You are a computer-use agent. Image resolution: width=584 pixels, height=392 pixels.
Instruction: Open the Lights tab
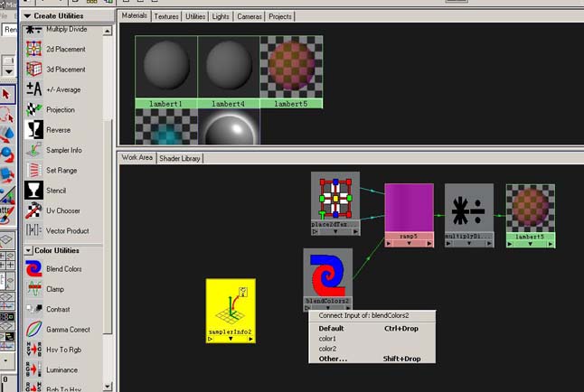point(221,16)
